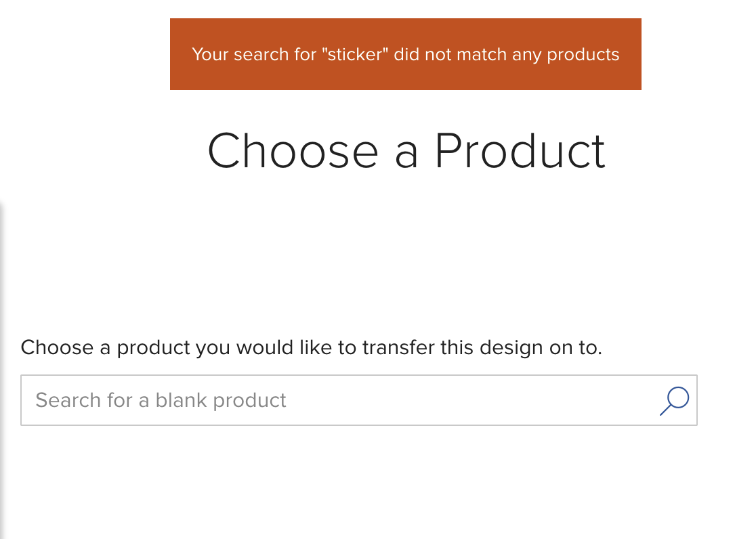
Task: Click the magnifying glass search icon
Action: (674, 401)
